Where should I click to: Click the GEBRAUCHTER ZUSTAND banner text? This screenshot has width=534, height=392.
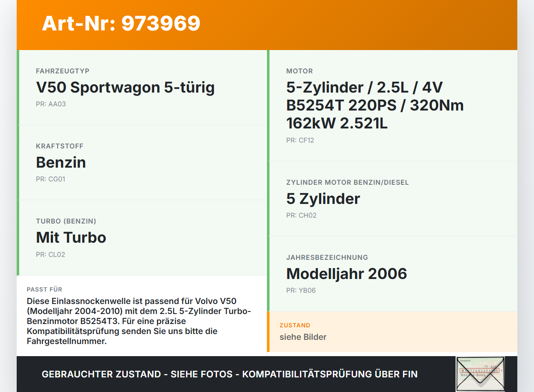pyautogui.click(x=229, y=374)
